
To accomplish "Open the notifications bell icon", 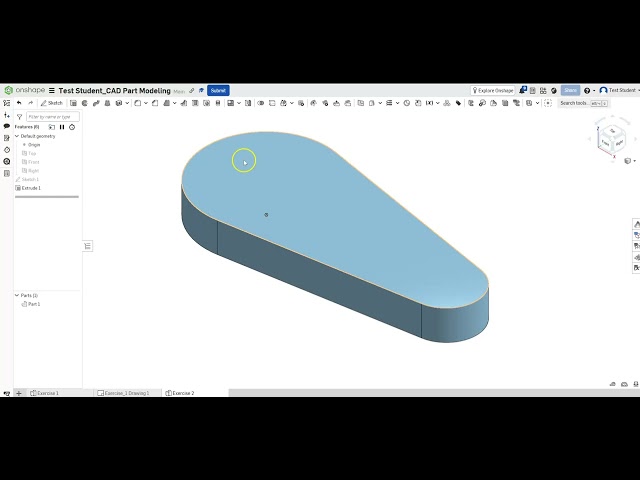I will click(523, 90).
